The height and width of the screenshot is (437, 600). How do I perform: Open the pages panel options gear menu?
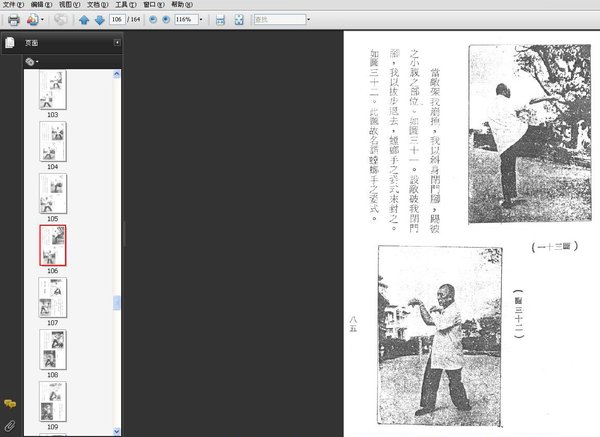coord(31,61)
